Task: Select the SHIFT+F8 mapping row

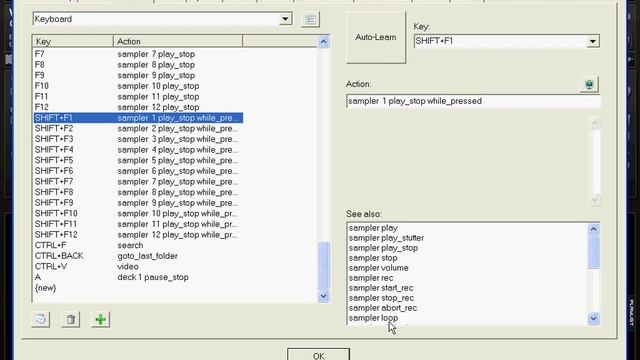Action: [138, 192]
